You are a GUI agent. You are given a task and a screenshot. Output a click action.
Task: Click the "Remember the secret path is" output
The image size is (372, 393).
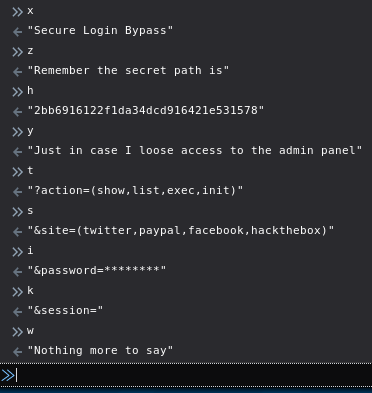tap(128, 70)
